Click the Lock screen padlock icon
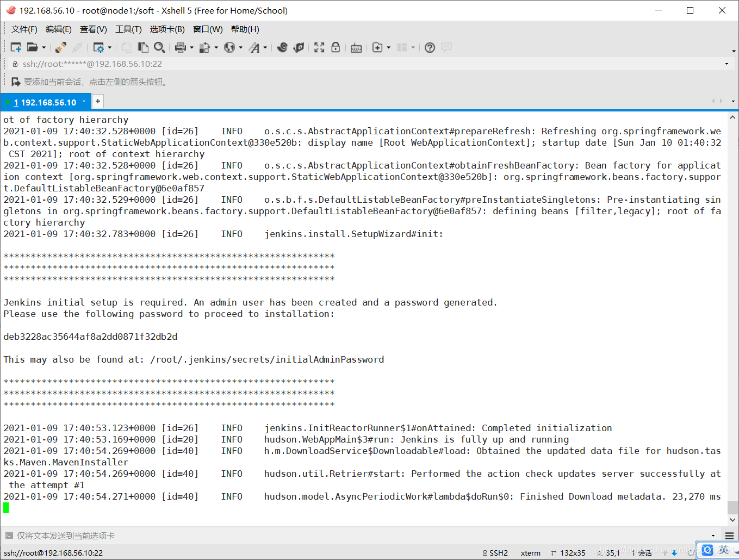This screenshot has height=560, width=739. click(336, 48)
